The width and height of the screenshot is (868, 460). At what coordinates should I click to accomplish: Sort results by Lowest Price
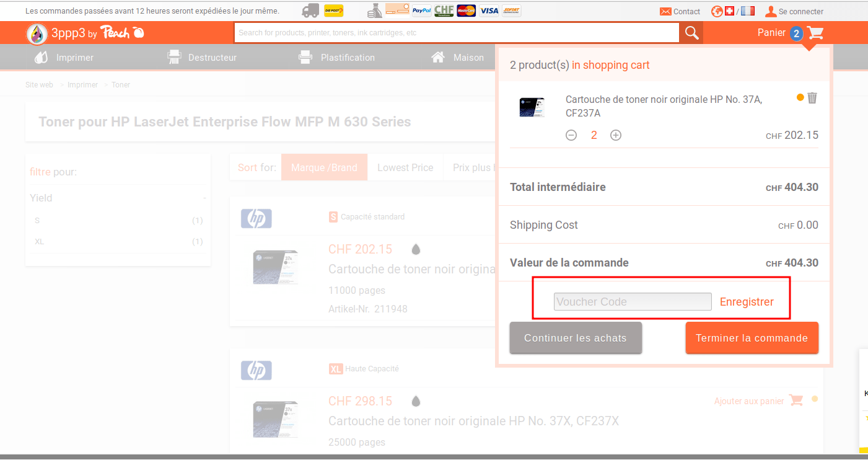point(405,167)
